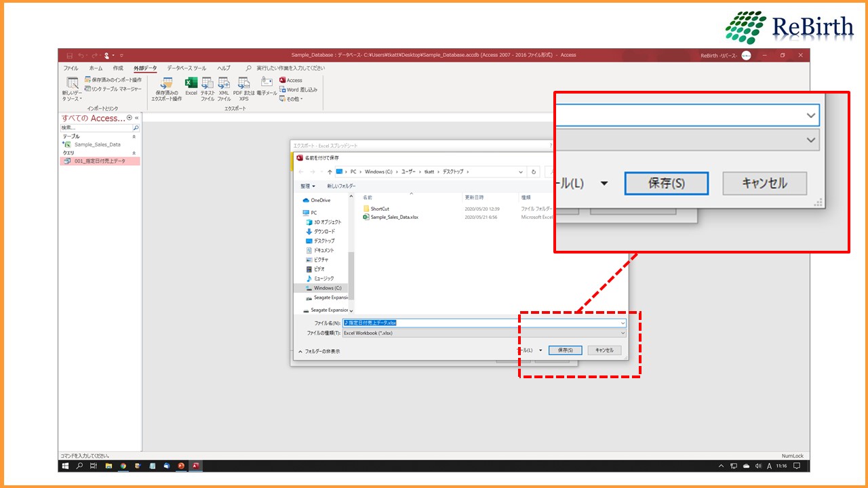Click the Excel export icon in the ribbon

coord(191,87)
